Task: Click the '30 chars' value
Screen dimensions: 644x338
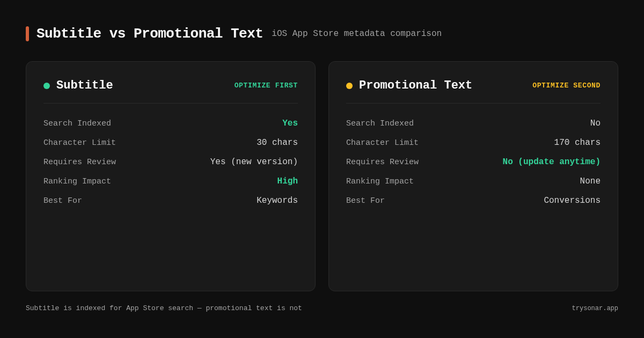Action: [x=277, y=143]
